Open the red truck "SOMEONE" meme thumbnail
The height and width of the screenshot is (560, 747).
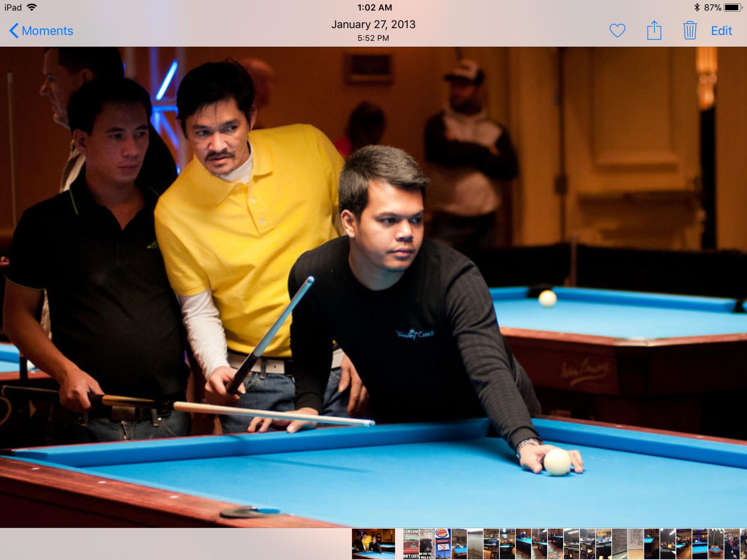click(411, 544)
